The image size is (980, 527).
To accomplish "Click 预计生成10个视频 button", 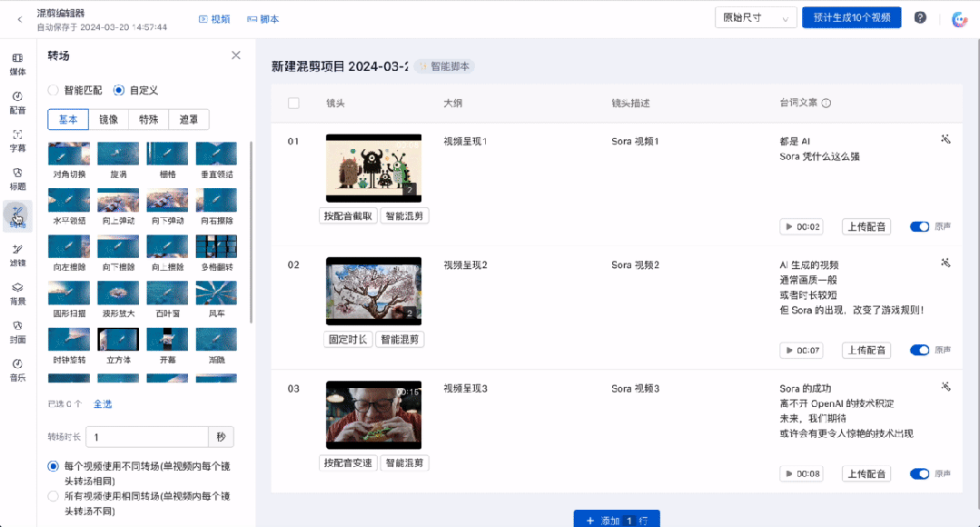I will pos(851,17).
